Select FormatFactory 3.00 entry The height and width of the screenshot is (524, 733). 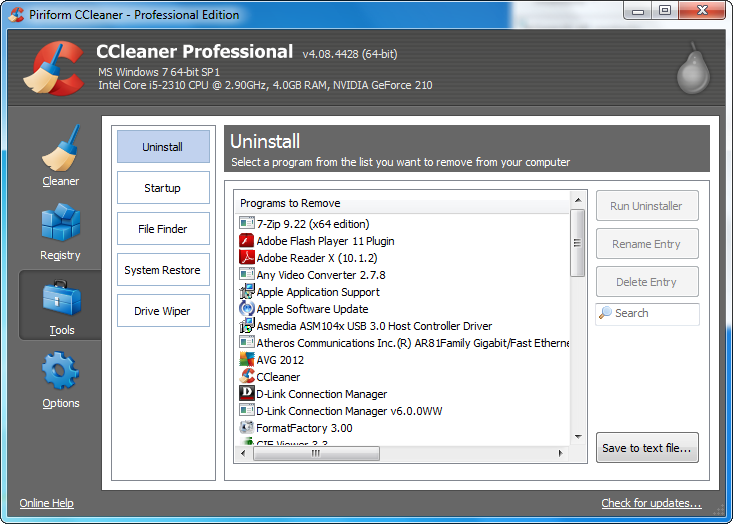coord(304,428)
